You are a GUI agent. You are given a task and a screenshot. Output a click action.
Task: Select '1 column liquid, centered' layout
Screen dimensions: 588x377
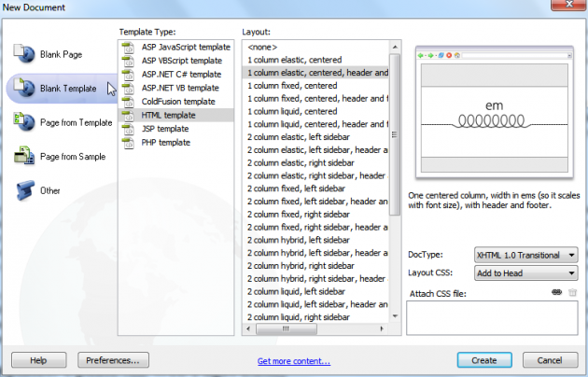291,111
